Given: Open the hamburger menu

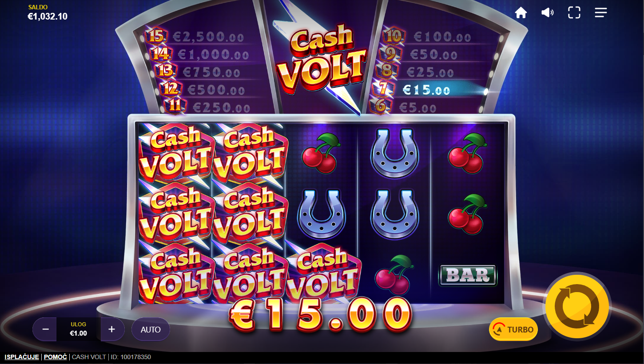Looking at the screenshot, I should coord(601,13).
